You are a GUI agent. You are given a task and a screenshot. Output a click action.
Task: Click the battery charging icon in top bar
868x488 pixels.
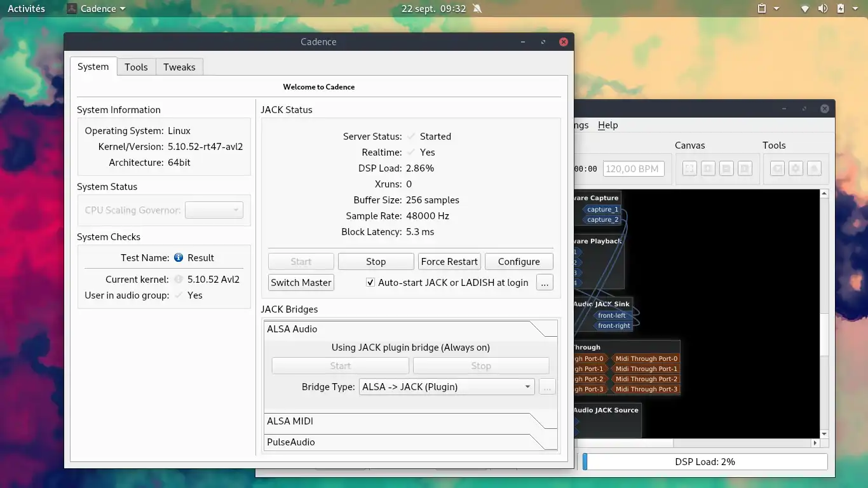click(841, 9)
